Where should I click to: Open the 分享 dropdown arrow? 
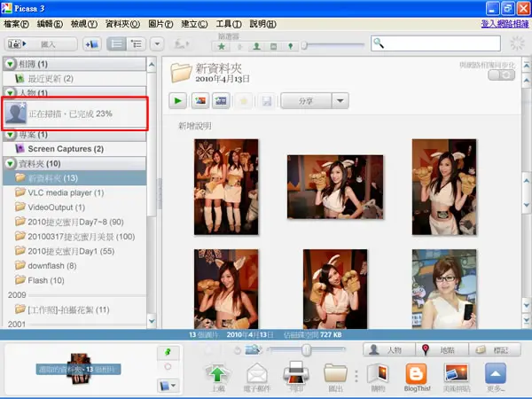[x=340, y=101]
